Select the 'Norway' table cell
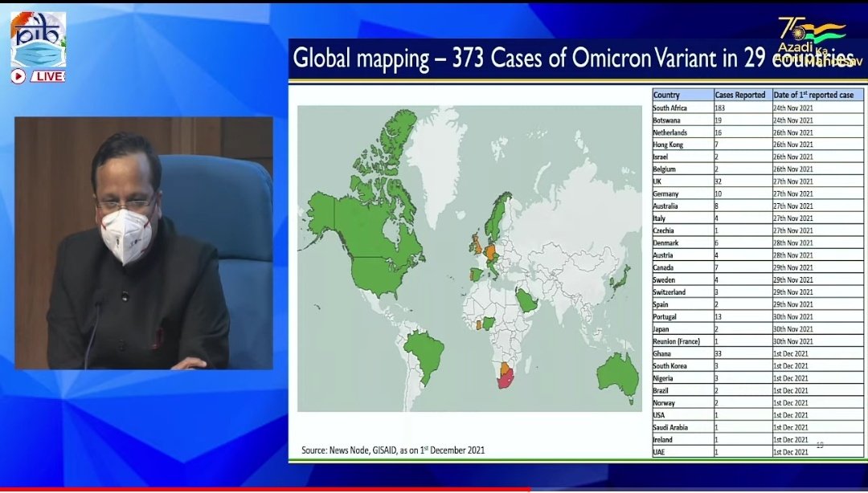Viewport: 868px width, 493px height. click(683, 402)
